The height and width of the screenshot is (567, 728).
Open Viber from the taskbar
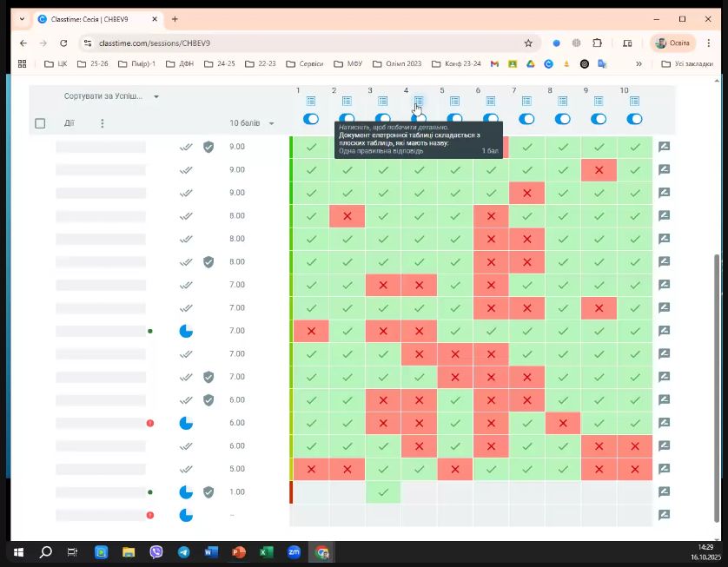click(156, 552)
